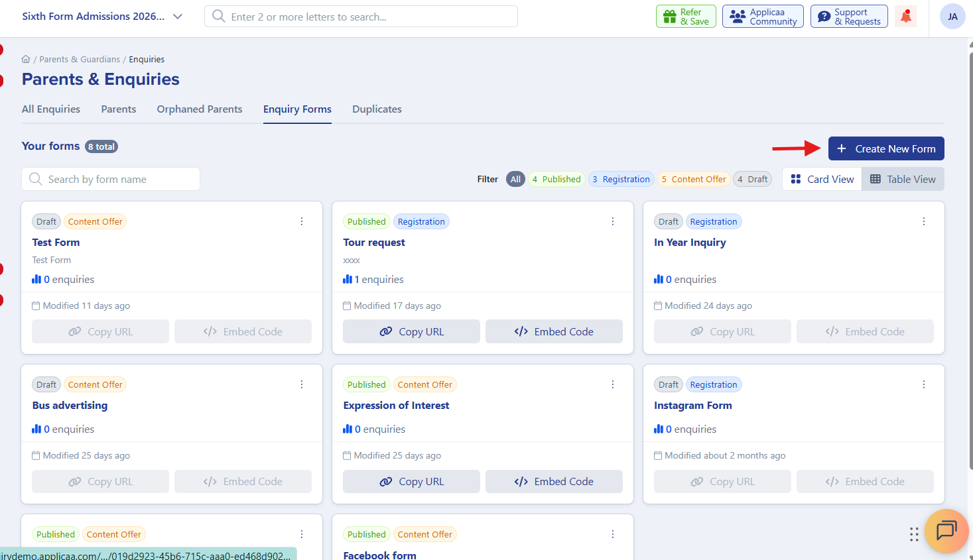Viewport: 973px width, 560px height.
Task: Click Published tag on Facebook form card
Action: point(367,534)
